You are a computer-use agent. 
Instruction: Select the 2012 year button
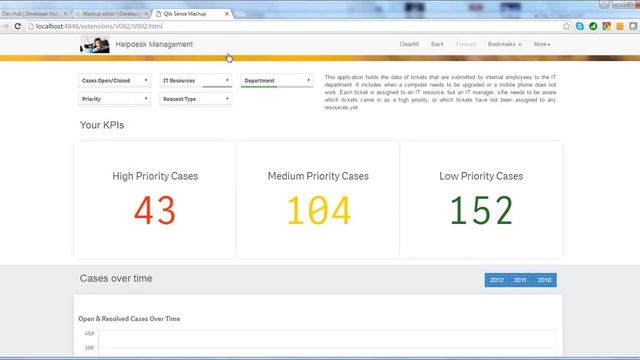tap(497, 280)
